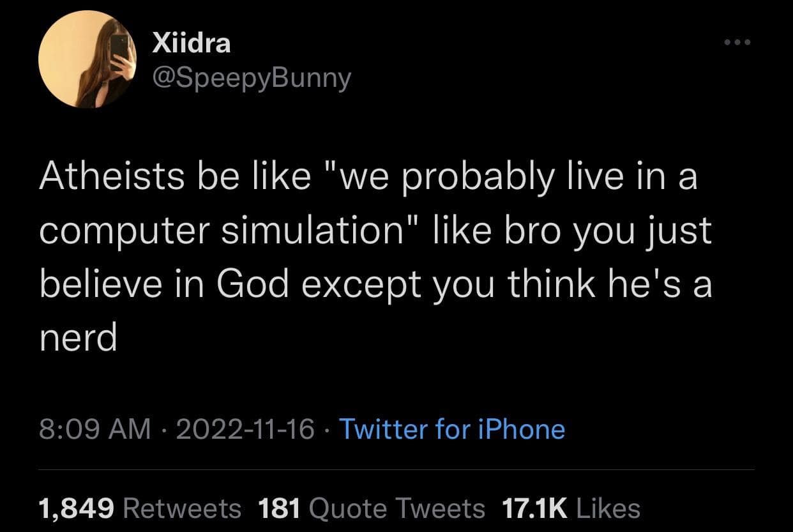Open the Twitter for iPhone source link
The width and height of the screenshot is (793, 532).
pos(453,430)
